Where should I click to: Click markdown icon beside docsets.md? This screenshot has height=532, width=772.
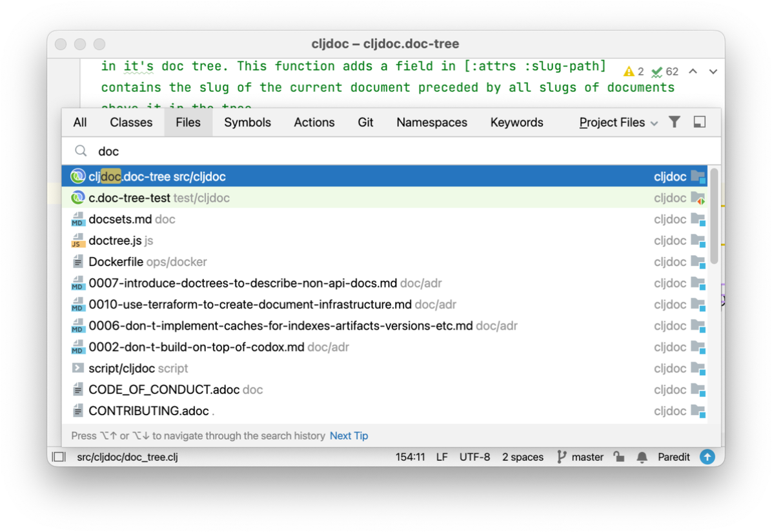77,220
